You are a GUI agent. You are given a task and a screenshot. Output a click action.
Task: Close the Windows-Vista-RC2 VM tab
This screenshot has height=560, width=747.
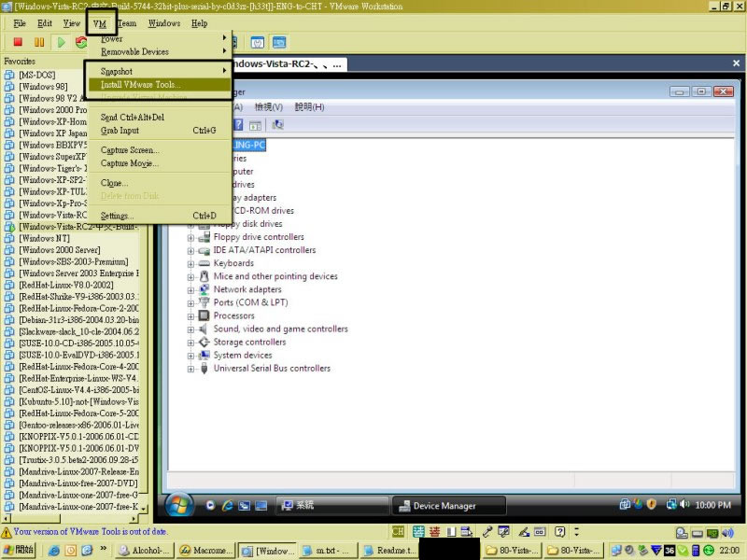click(x=736, y=63)
